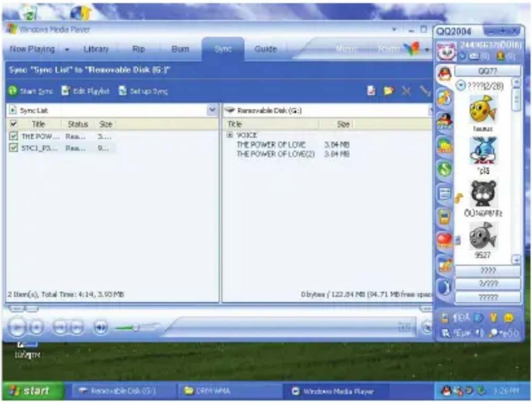Screen dimensions: 532x402
Task: Open Set up Sync
Action: [143, 91]
